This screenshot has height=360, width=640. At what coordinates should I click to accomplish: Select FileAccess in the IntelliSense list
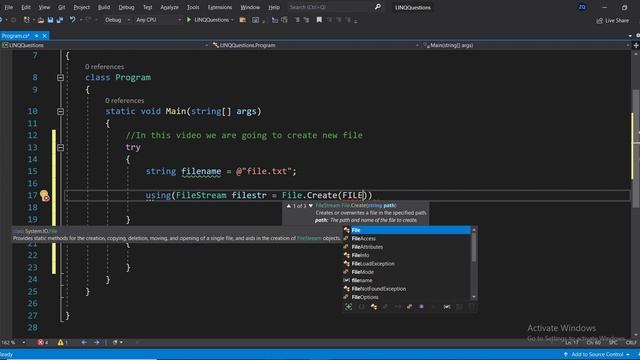[x=407, y=239]
